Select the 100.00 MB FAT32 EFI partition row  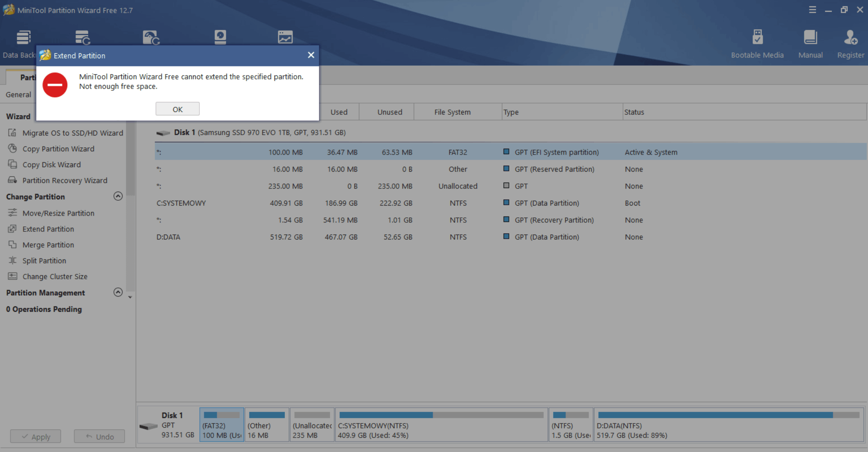[510, 152]
